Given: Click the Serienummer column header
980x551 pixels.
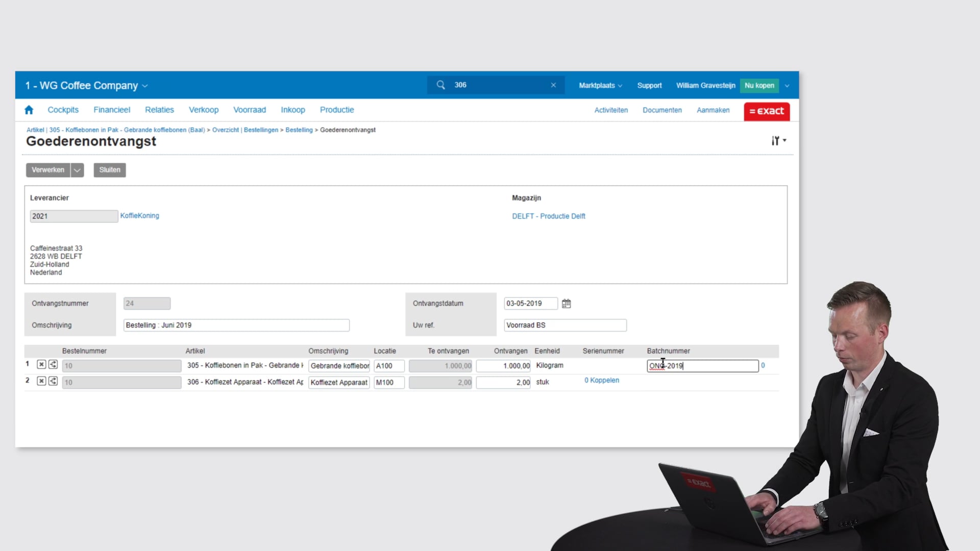Looking at the screenshot, I should [603, 351].
